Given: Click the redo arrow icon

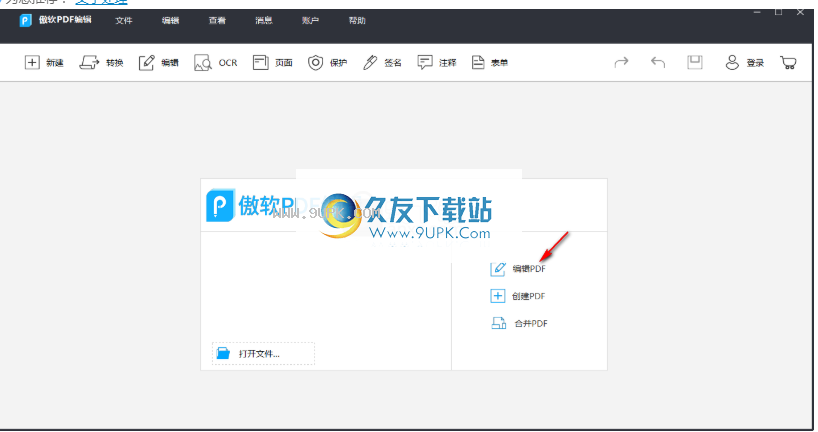Looking at the screenshot, I should [621, 63].
